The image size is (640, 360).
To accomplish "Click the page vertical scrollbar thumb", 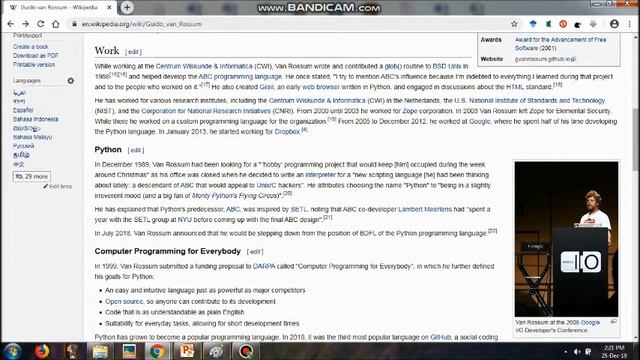I will (x=636, y=139).
